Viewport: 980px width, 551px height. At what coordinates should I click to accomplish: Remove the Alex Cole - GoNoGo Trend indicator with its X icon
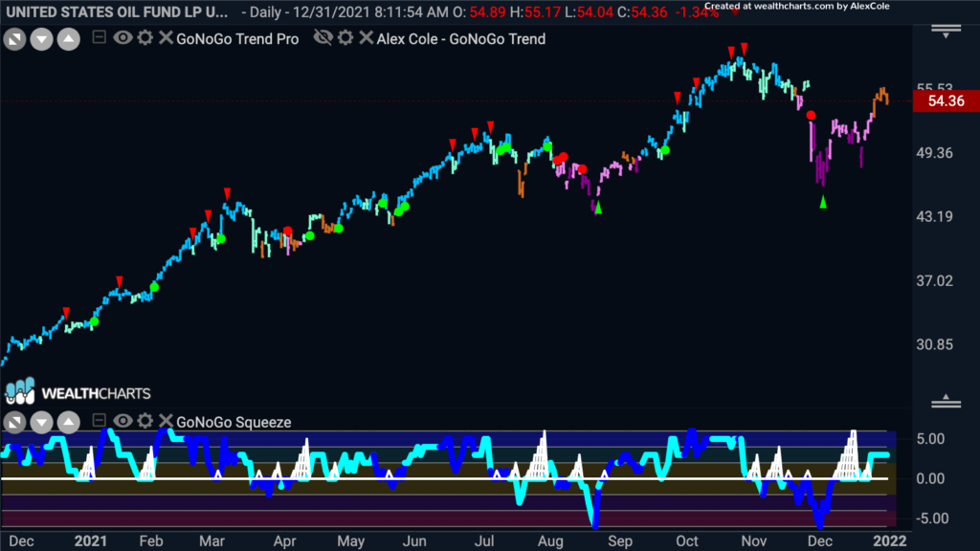(x=367, y=38)
